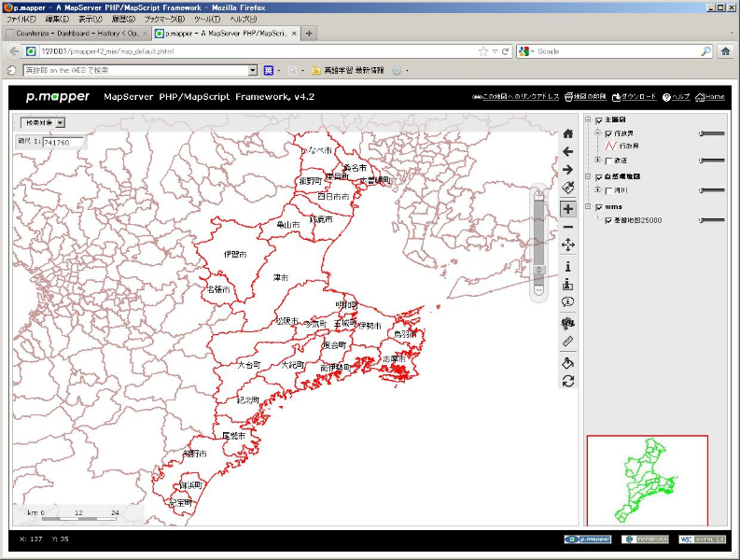Go back to previous map extent

click(567, 151)
